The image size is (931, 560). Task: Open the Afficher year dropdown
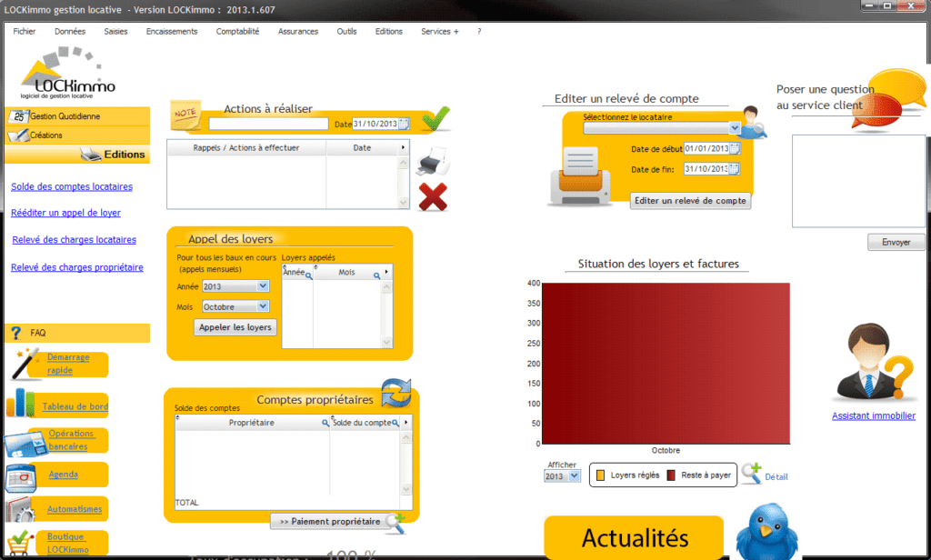click(574, 476)
